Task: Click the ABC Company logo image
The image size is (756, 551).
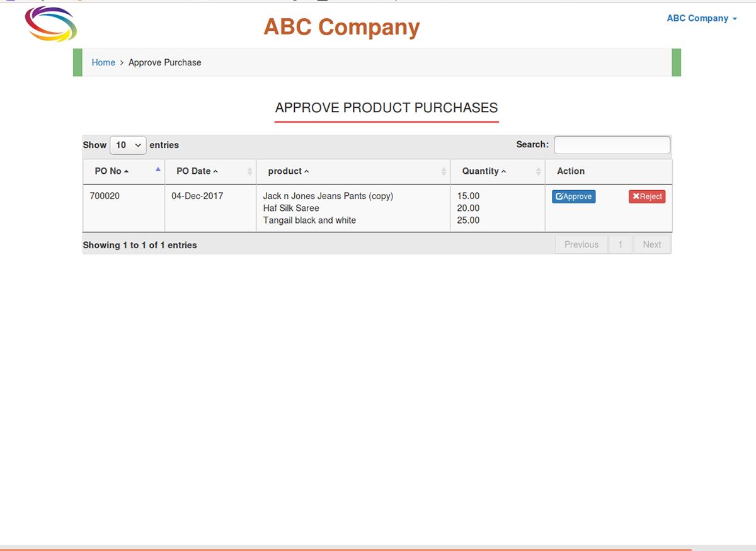Action: tap(51, 25)
